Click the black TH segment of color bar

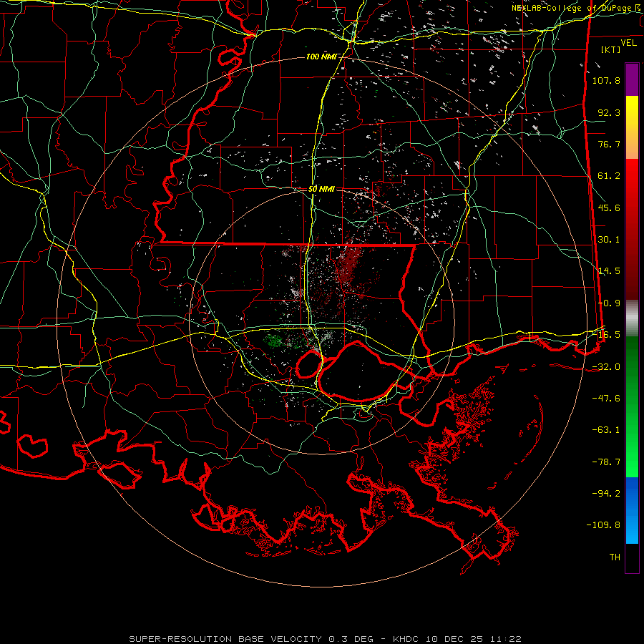[632, 558]
